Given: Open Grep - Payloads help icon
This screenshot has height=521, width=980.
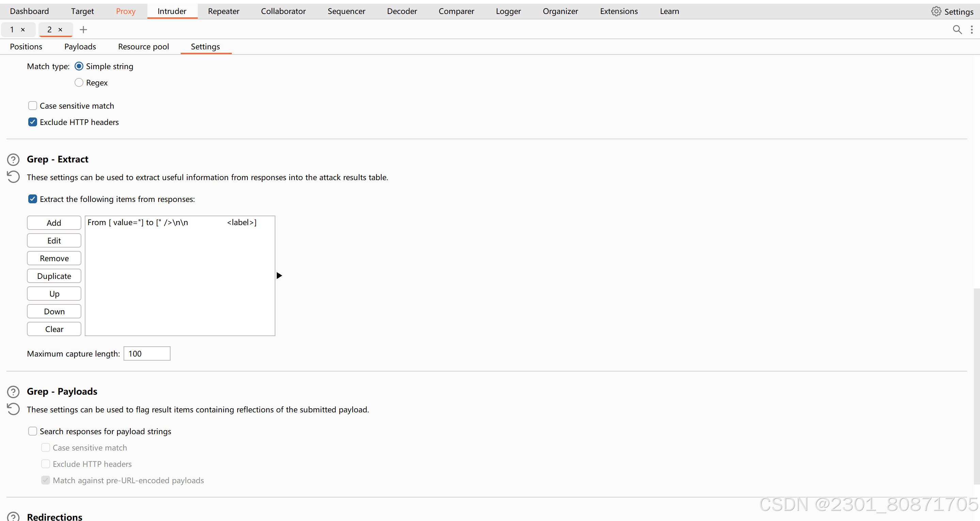Looking at the screenshot, I should [13, 392].
